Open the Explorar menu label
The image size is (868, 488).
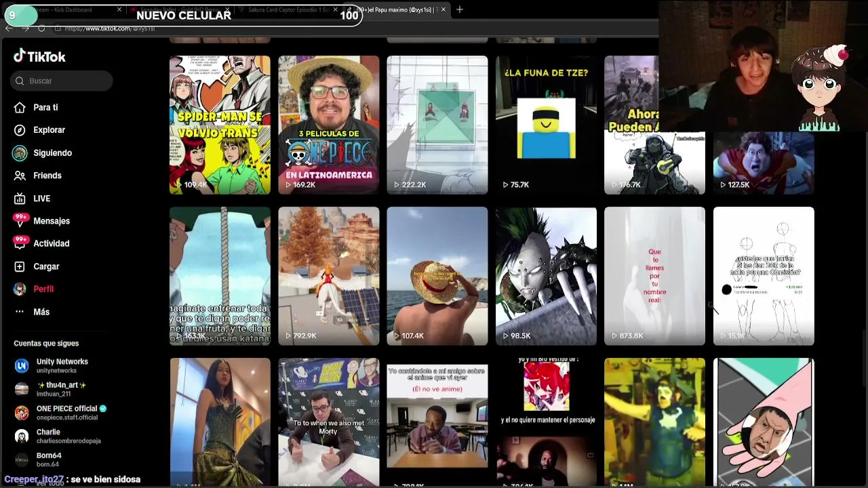50,130
